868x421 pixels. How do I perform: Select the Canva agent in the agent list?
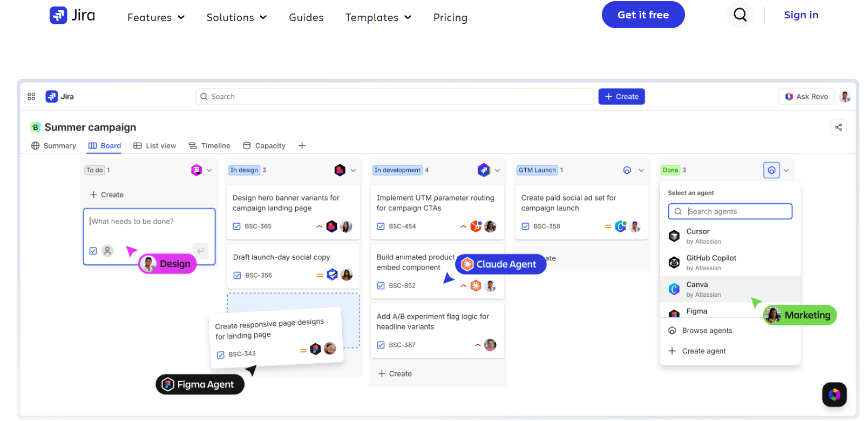(x=730, y=289)
